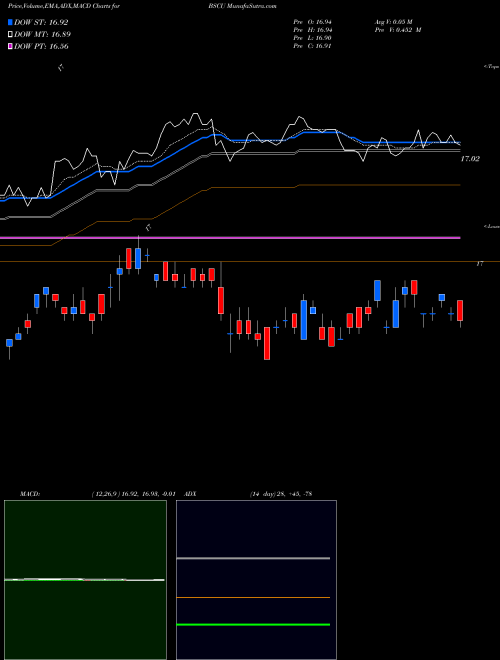Click the 'Pre O: 16.94' value
This screenshot has width=500, height=660.
[x=312, y=22]
